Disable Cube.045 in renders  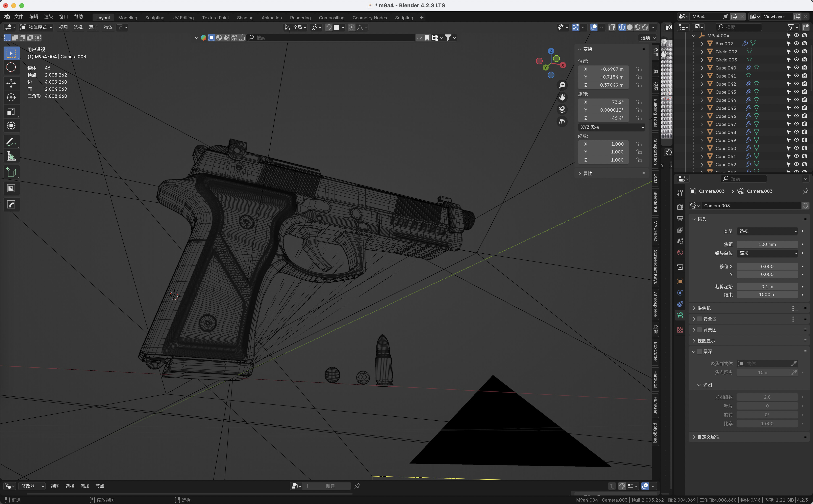pos(805,108)
